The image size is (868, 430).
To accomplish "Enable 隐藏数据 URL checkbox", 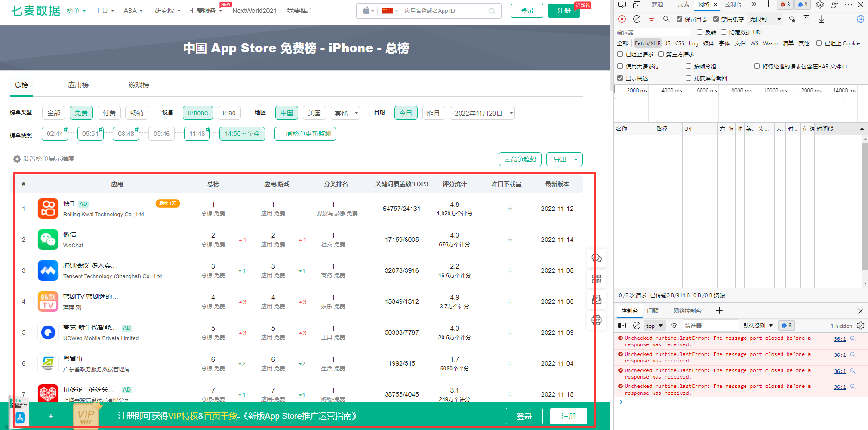I will [724, 32].
